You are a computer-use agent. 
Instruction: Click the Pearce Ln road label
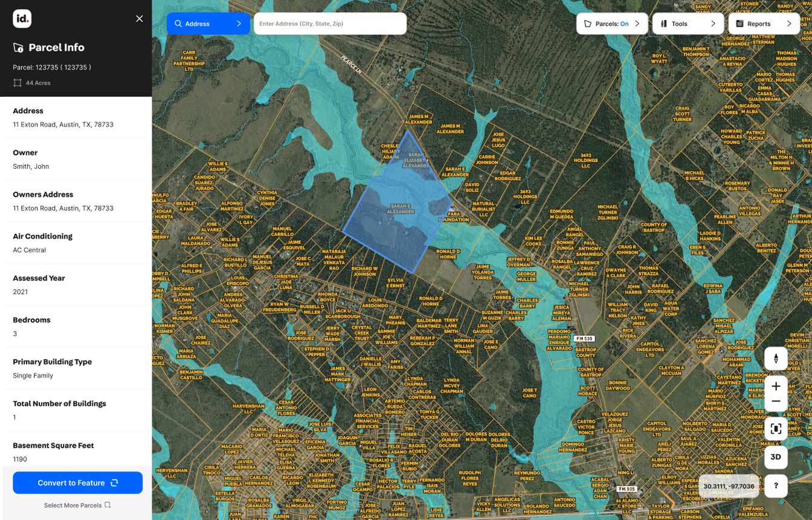coord(351,64)
